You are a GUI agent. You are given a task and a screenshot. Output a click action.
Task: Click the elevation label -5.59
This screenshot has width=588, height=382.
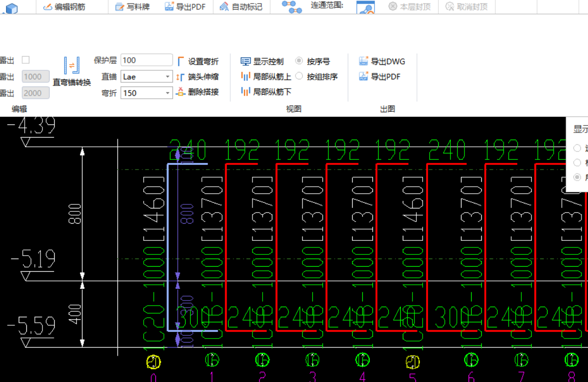(31, 326)
